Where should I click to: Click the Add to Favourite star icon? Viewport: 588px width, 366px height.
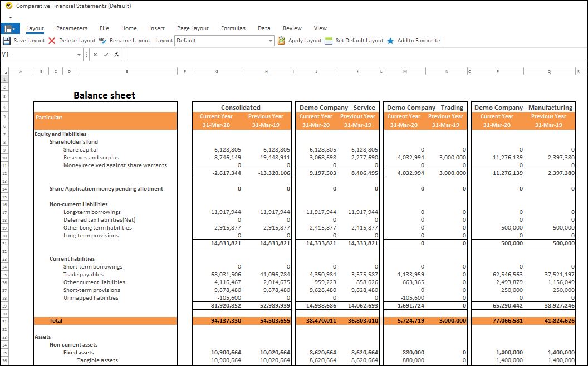point(390,40)
